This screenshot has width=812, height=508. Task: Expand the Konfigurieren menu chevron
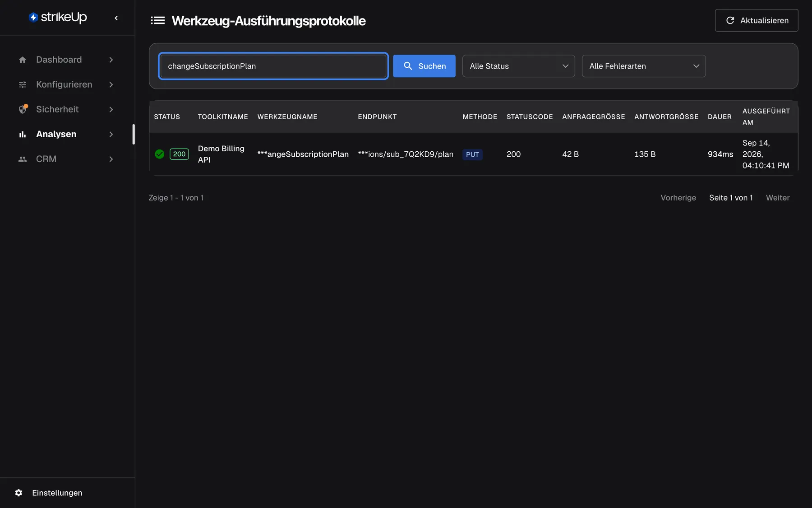click(x=111, y=84)
